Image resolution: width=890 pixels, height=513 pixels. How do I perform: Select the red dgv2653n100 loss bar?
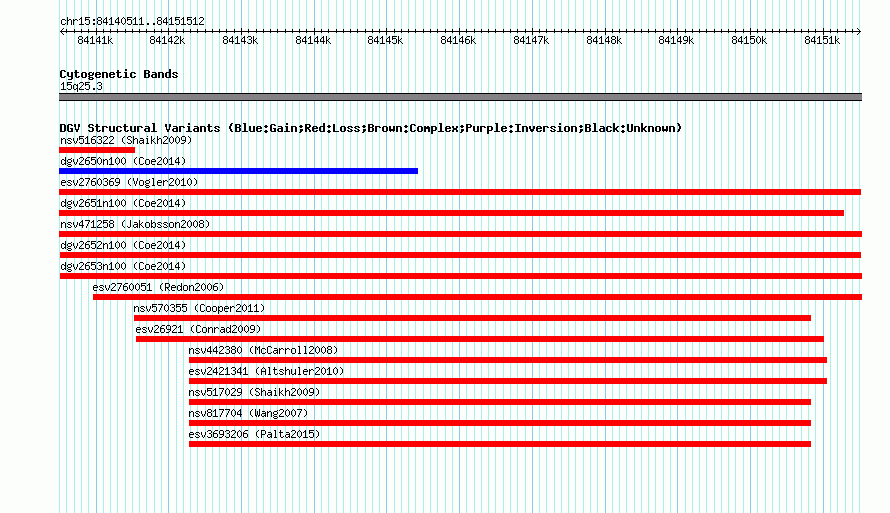point(460,276)
